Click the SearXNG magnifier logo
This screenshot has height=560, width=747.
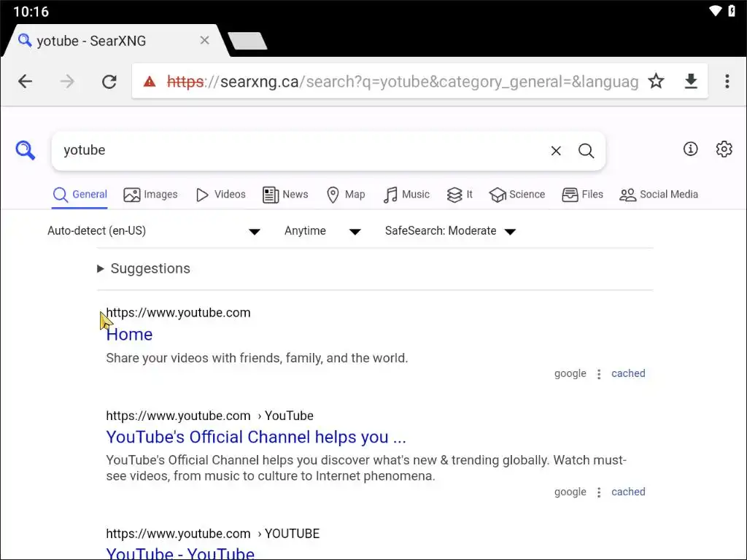click(25, 150)
